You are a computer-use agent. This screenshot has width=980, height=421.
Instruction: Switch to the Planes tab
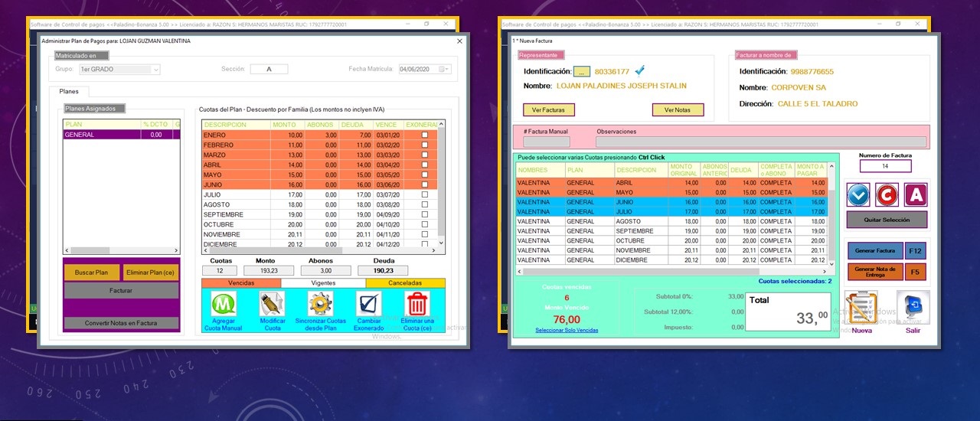(69, 92)
